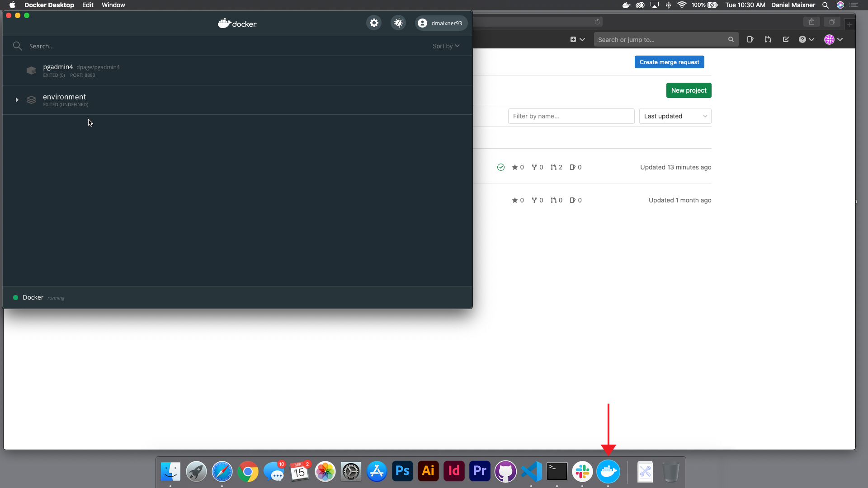Click the forks count icon on the project

tap(534, 167)
